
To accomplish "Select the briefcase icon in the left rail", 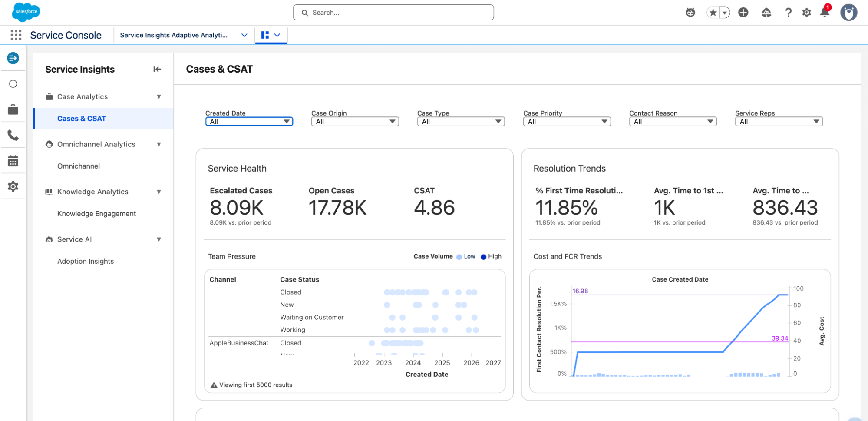I will [x=13, y=109].
